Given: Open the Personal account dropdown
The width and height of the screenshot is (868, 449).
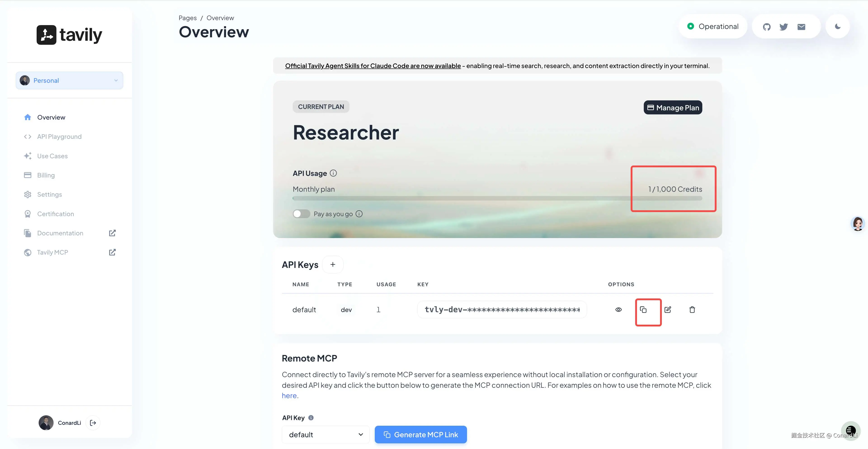Looking at the screenshot, I should pyautogui.click(x=69, y=80).
